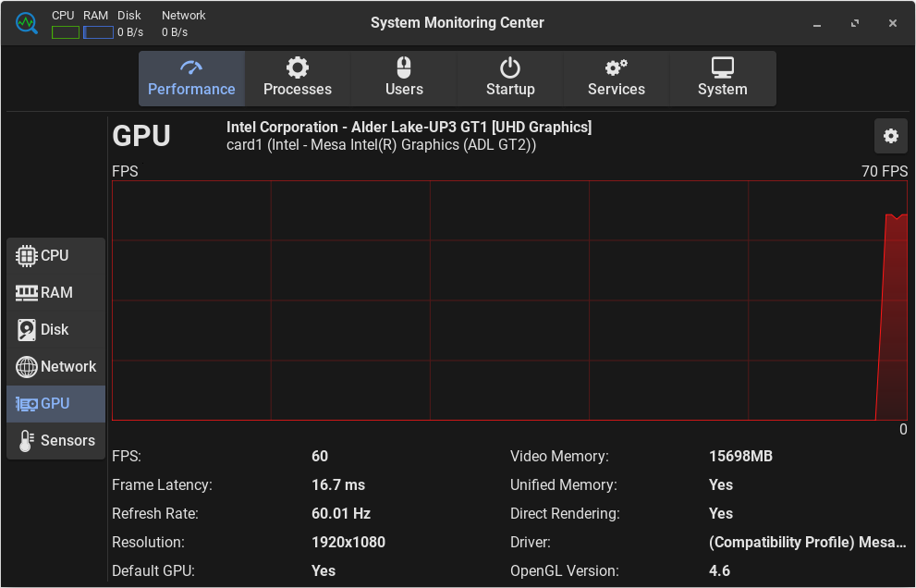This screenshot has width=916, height=588.
Task: Go to the Startup tab
Action: (510, 79)
